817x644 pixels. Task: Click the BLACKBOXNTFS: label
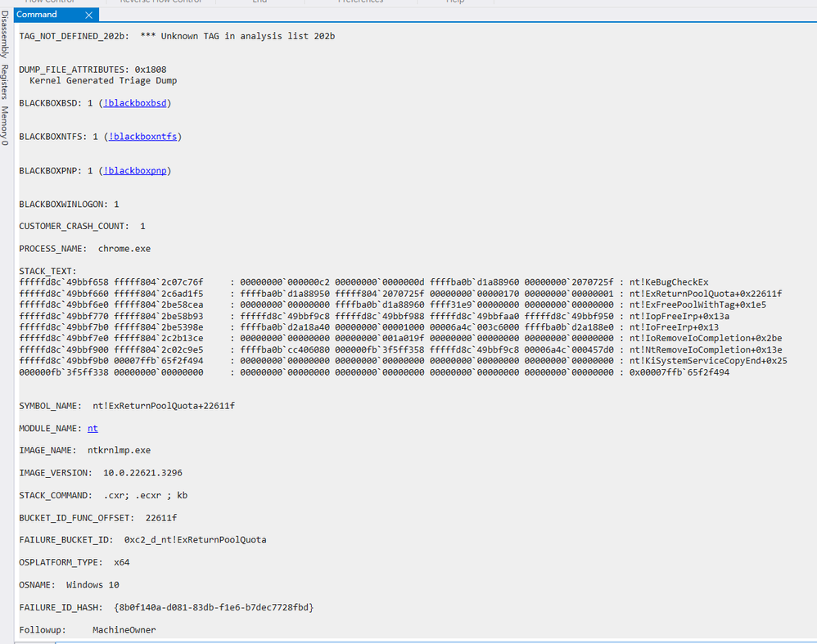tap(53, 137)
